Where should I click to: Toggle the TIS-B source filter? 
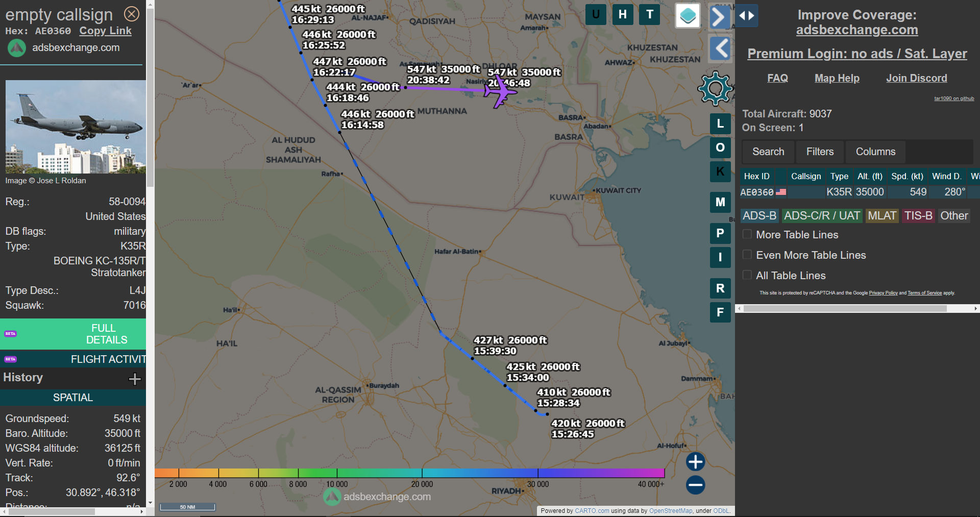(918, 216)
